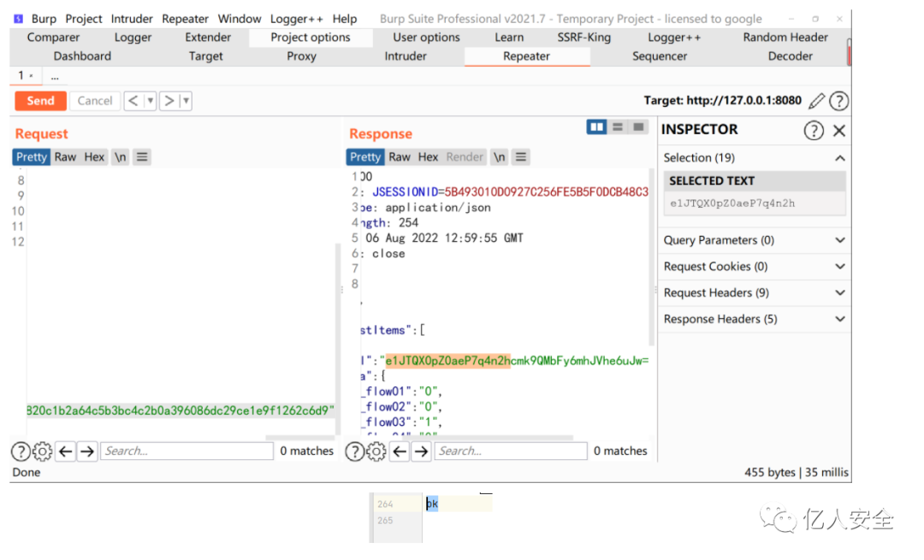Image resolution: width=924 pixels, height=560 pixels.
Task: Open the SSRF-King extension tab
Action: [x=584, y=38]
